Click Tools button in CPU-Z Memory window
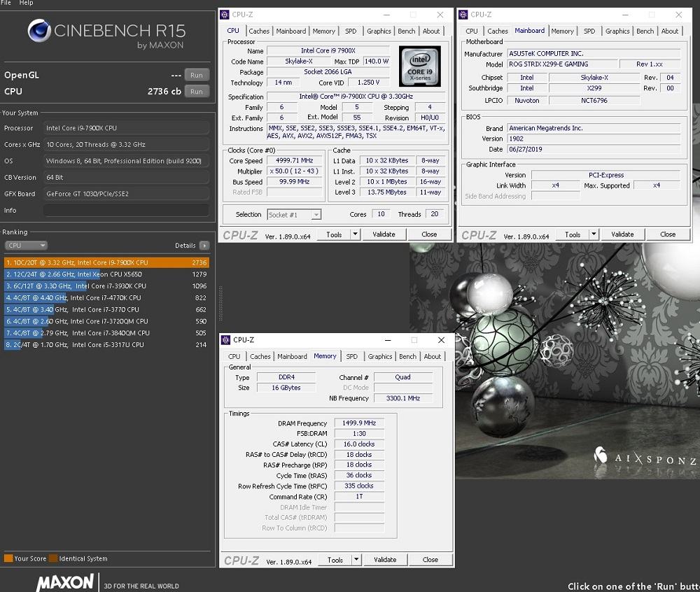Image resolution: width=700 pixels, height=592 pixels. [335, 559]
